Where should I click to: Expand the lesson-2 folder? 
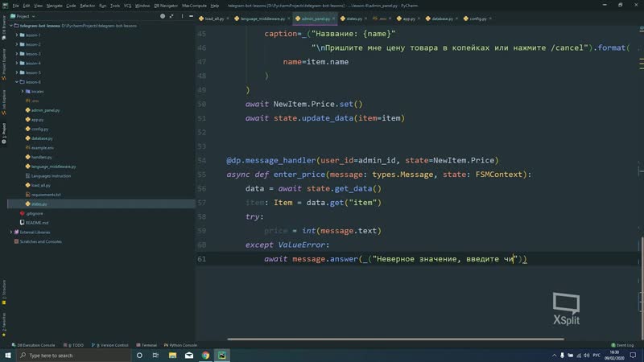point(17,44)
